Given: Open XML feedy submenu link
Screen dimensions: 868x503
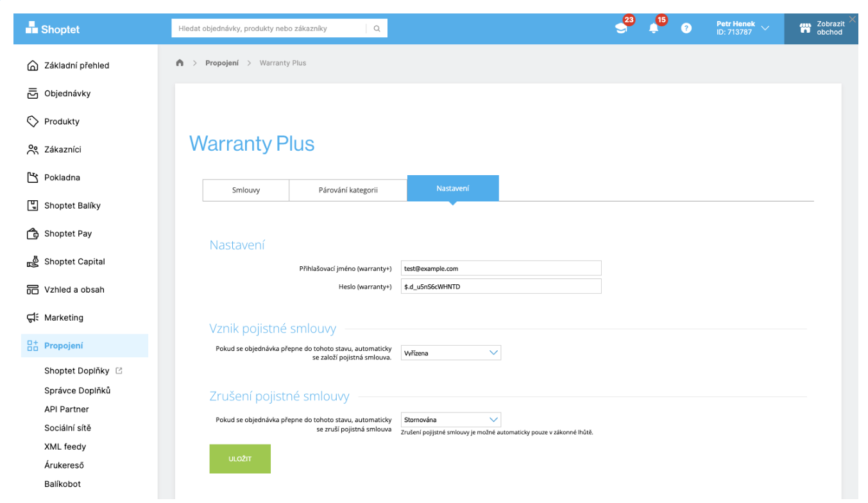Looking at the screenshot, I should 65,447.
